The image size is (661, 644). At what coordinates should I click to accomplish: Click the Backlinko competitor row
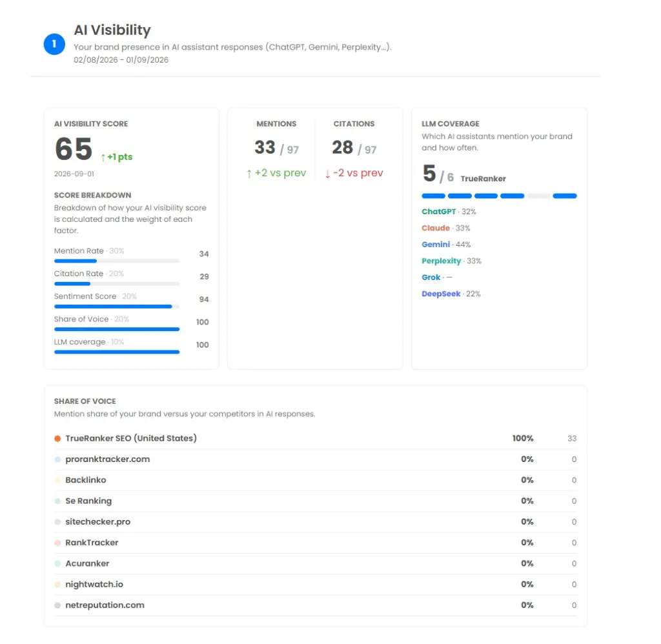[x=315, y=480]
